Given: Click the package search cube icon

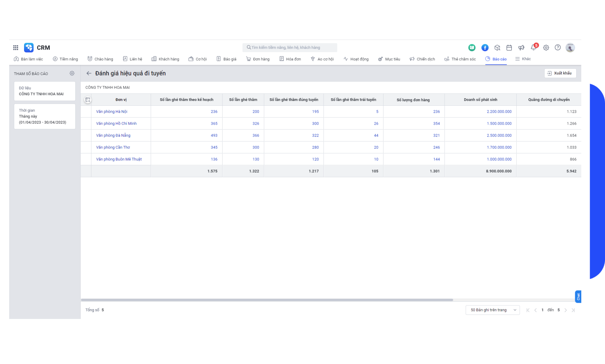Looking at the screenshot, I should (497, 48).
